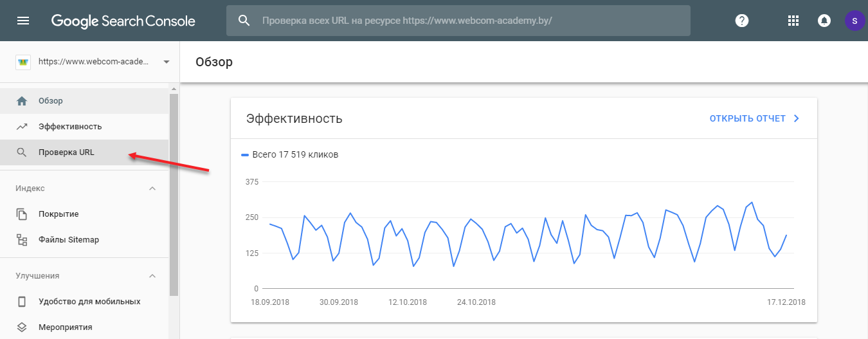Open the site property dropdown

pyautogui.click(x=167, y=62)
